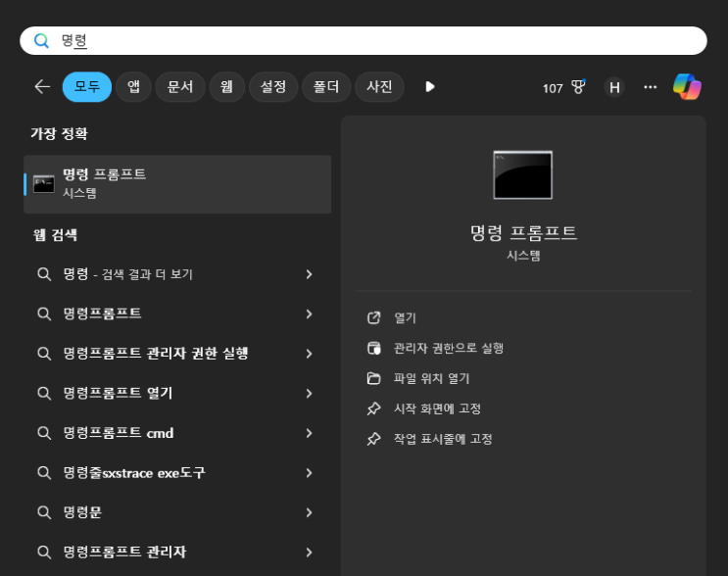
Task: Click search icon beside 명령줄sxstrace exe도구 suggestion
Action: 44,473
